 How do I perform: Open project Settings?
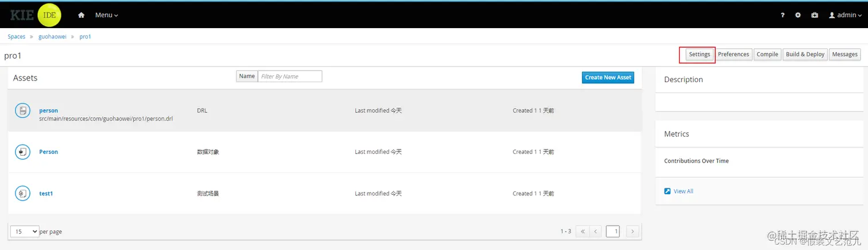[699, 55]
